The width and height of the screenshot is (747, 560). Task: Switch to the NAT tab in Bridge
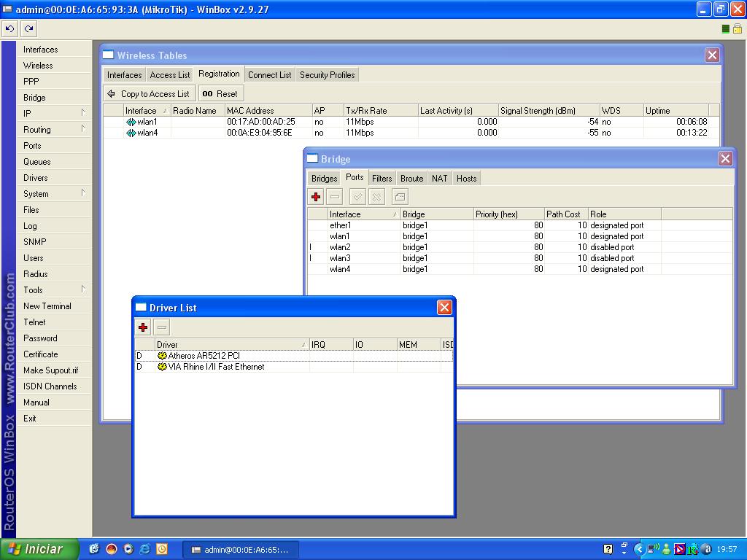point(439,178)
